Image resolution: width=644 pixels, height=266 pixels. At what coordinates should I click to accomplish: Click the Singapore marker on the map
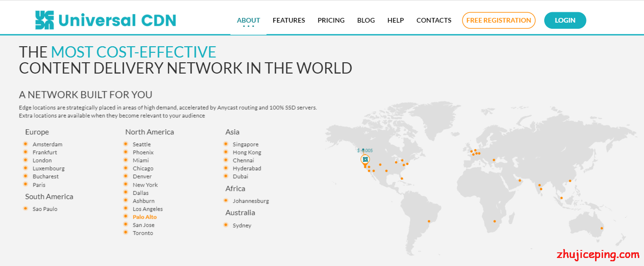[562, 198]
